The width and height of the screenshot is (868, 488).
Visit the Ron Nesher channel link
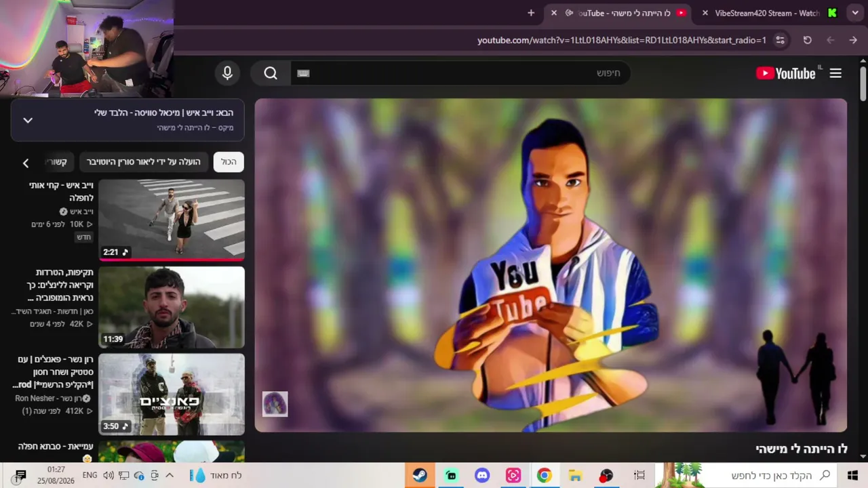click(x=47, y=399)
